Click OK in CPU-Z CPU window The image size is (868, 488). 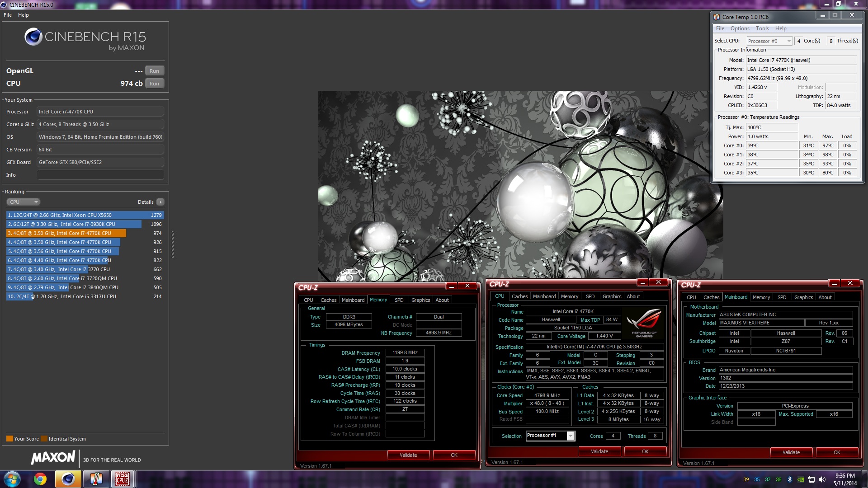coord(645,451)
